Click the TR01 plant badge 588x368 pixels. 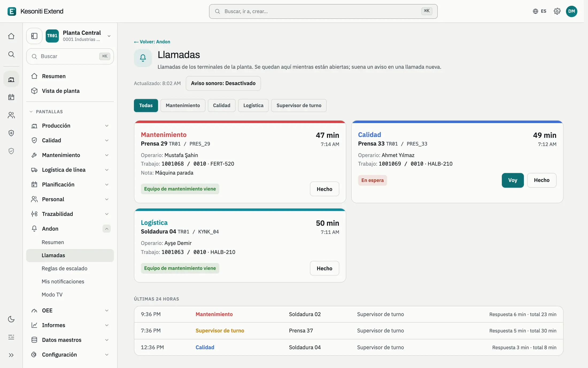click(52, 36)
